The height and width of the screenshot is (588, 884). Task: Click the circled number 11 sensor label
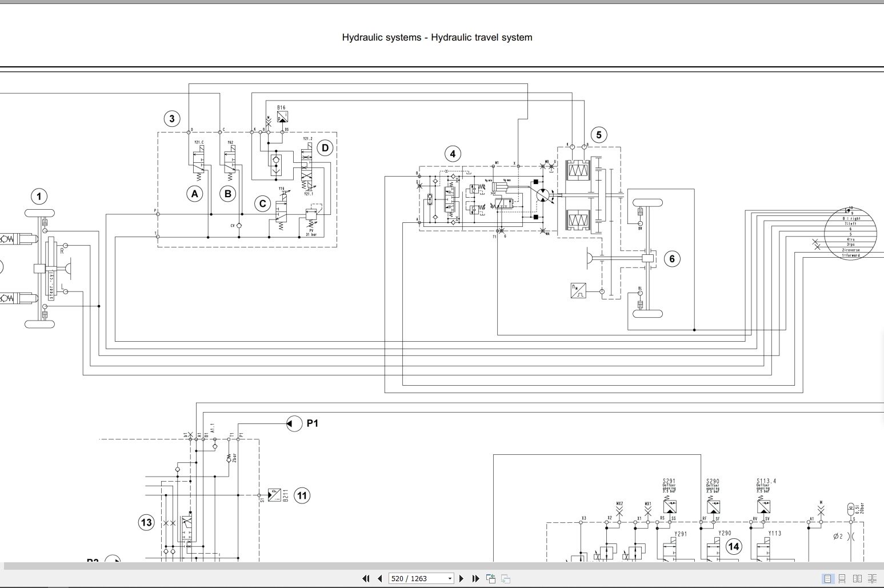(x=302, y=495)
